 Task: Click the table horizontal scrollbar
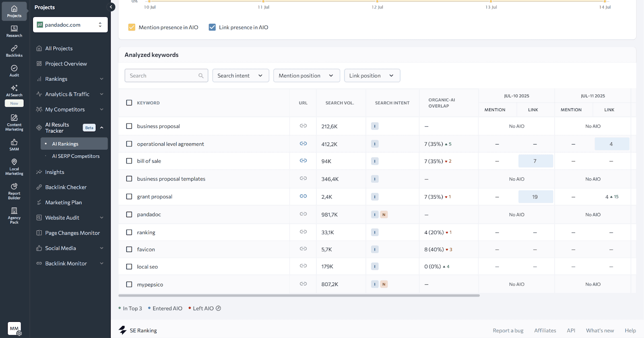pos(299,295)
